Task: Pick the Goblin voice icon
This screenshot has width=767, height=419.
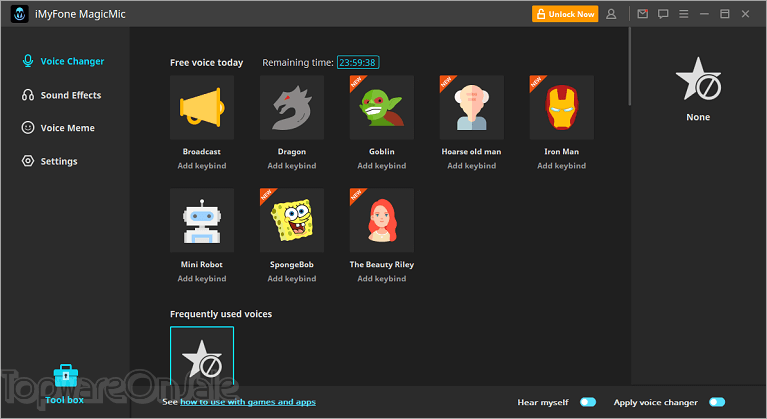Action: (382, 108)
